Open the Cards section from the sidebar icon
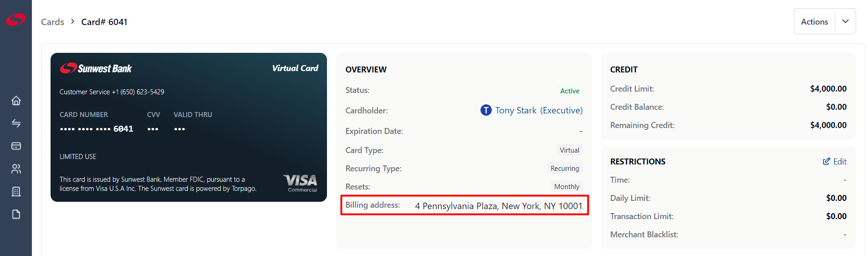Screen dimensions: 868x256 click(16, 146)
